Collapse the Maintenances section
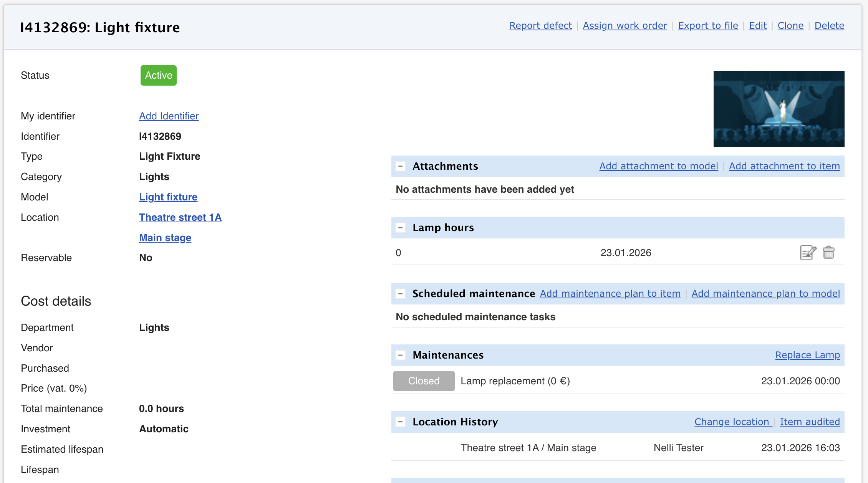Viewport: 868px width, 483px height. 400,355
